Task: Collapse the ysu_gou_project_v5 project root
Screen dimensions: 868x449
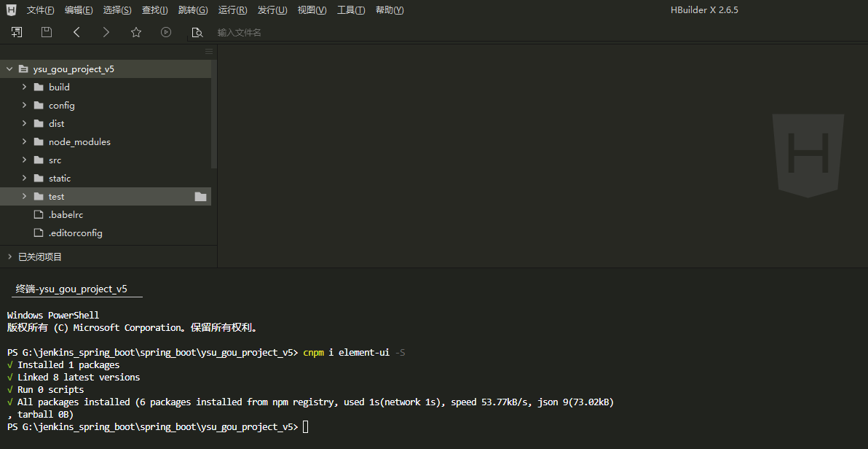Action: coord(9,69)
